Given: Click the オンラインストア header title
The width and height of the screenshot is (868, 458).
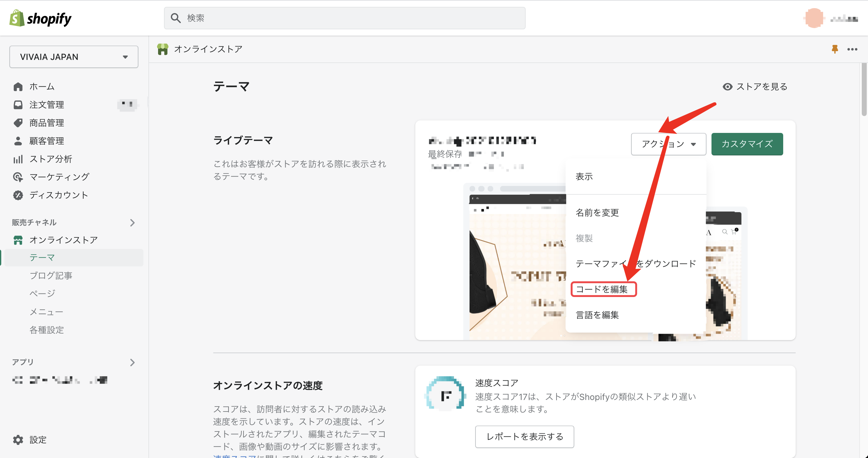Looking at the screenshot, I should (208, 49).
